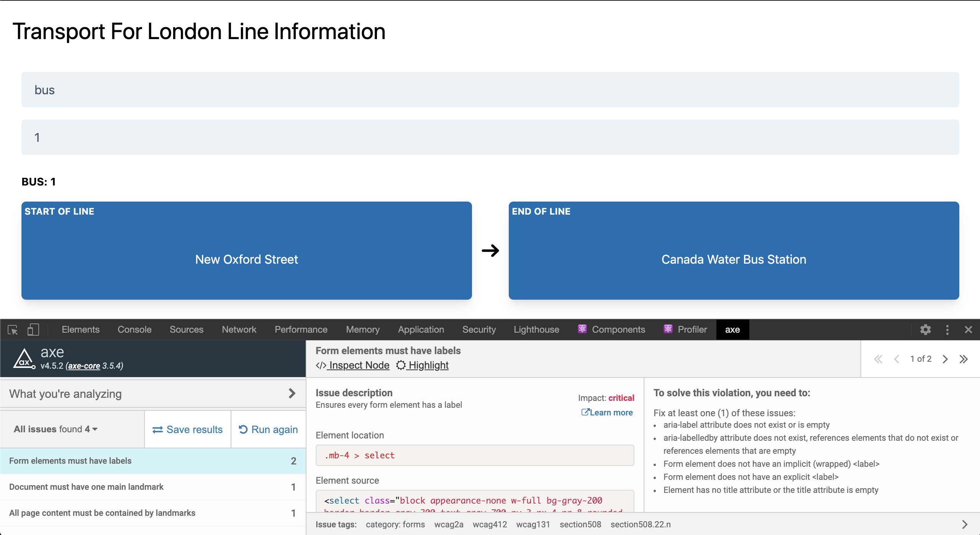Open the line number 1 dropdown
The image size is (980, 535).
click(x=490, y=137)
